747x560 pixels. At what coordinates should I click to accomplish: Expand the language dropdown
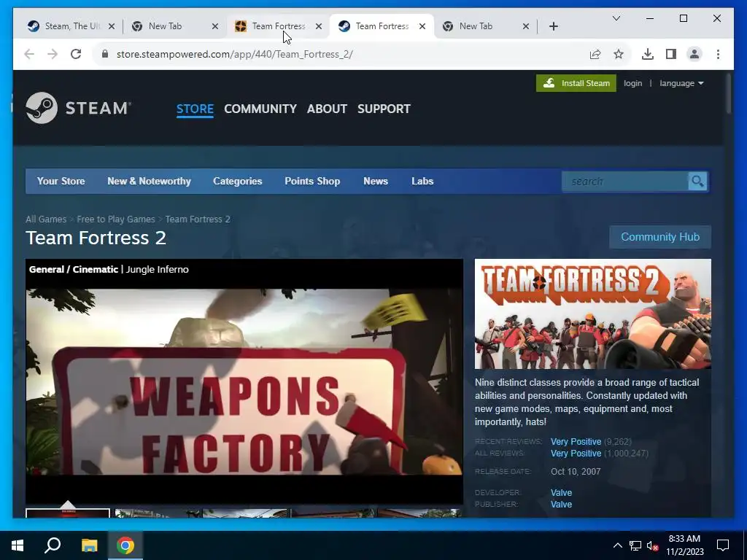pyautogui.click(x=681, y=83)
